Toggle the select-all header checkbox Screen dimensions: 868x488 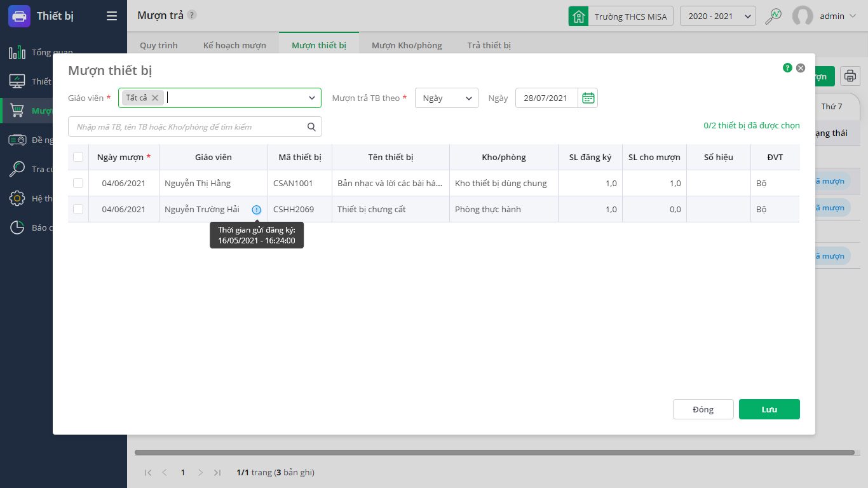(78, 157)
